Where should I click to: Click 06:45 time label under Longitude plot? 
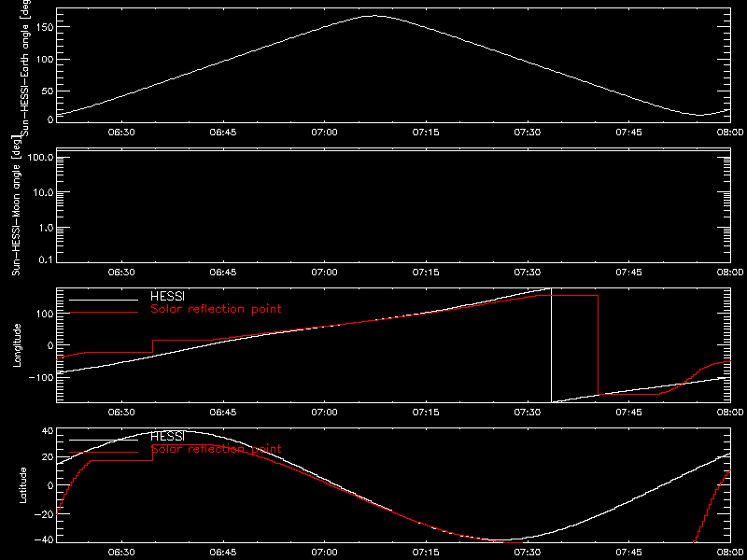(223, 413)
